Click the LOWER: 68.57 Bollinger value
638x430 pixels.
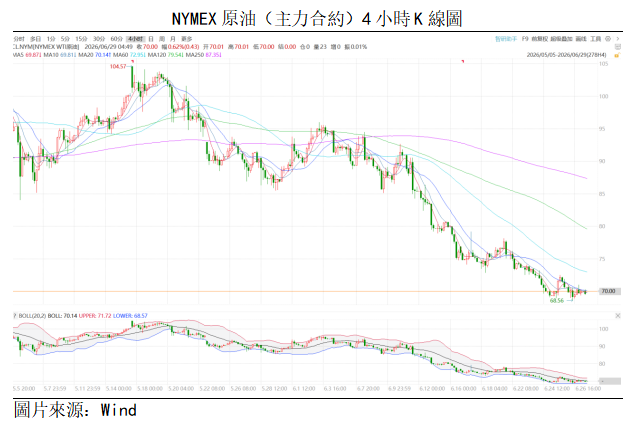[130, 316]
